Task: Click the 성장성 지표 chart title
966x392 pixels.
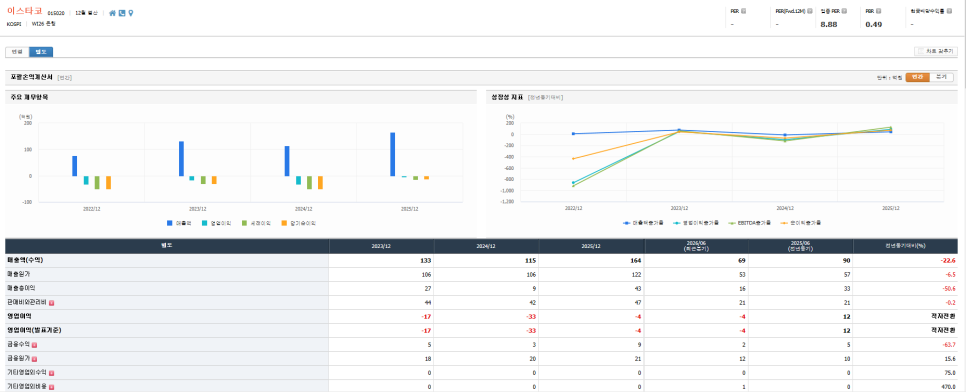Action: point(506,97)
